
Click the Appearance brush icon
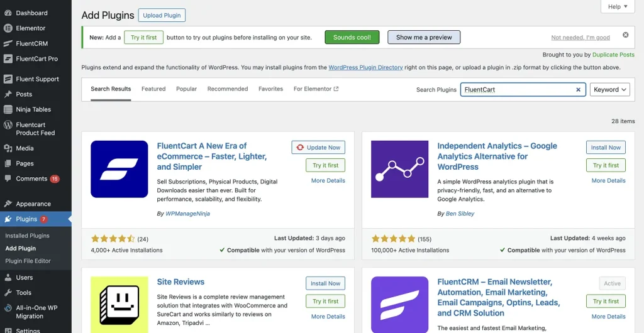click(8, 204)
